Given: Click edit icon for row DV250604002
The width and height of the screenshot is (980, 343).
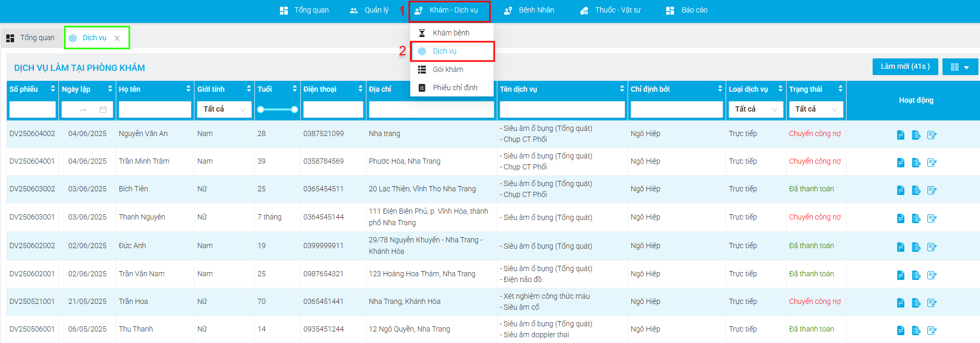Looking at the screenshot, I should [x=932, y=135].
